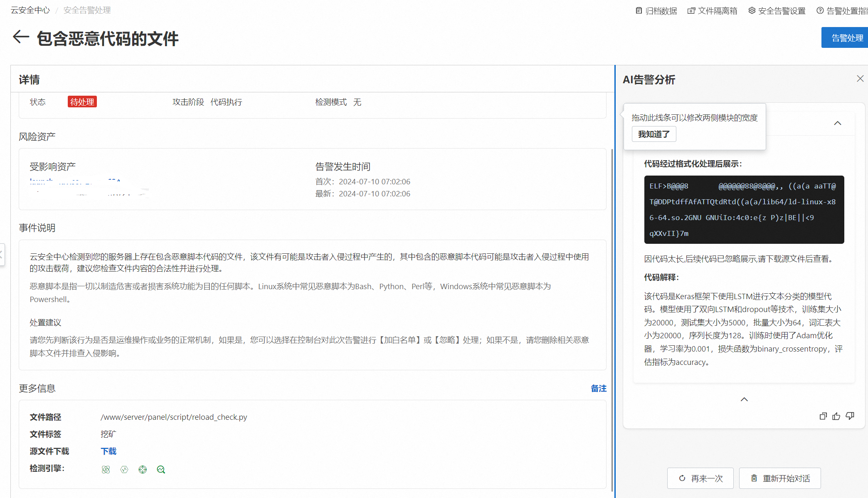Close the AI告警分析 panel
The height and width of the screenshot is (498, 868).
(x=860, y=79)
